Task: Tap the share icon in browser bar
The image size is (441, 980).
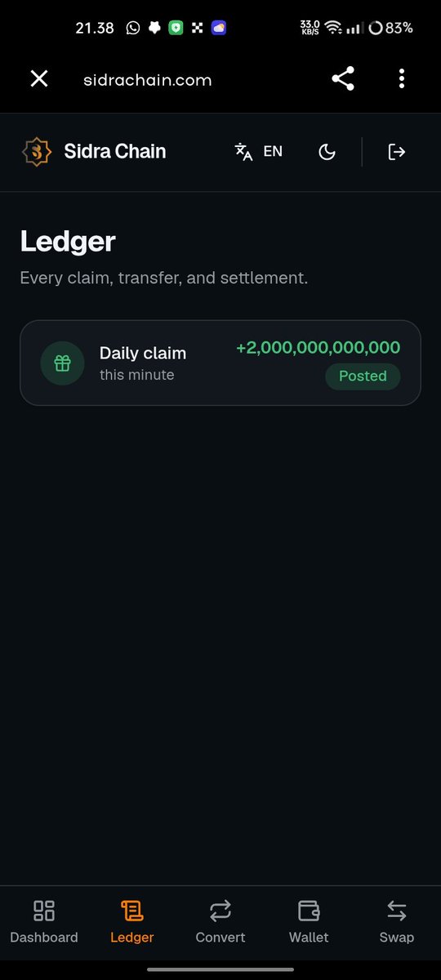Action: tap(343, 78)
